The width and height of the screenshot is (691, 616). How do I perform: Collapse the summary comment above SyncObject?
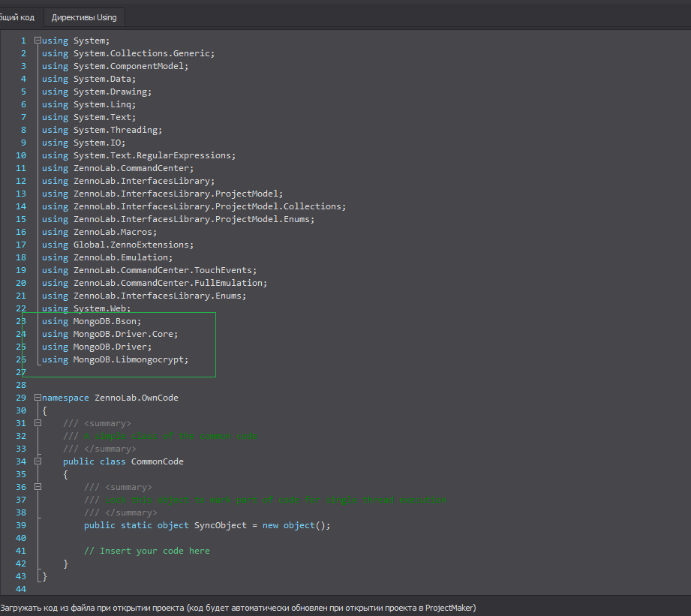click(38, 487)
